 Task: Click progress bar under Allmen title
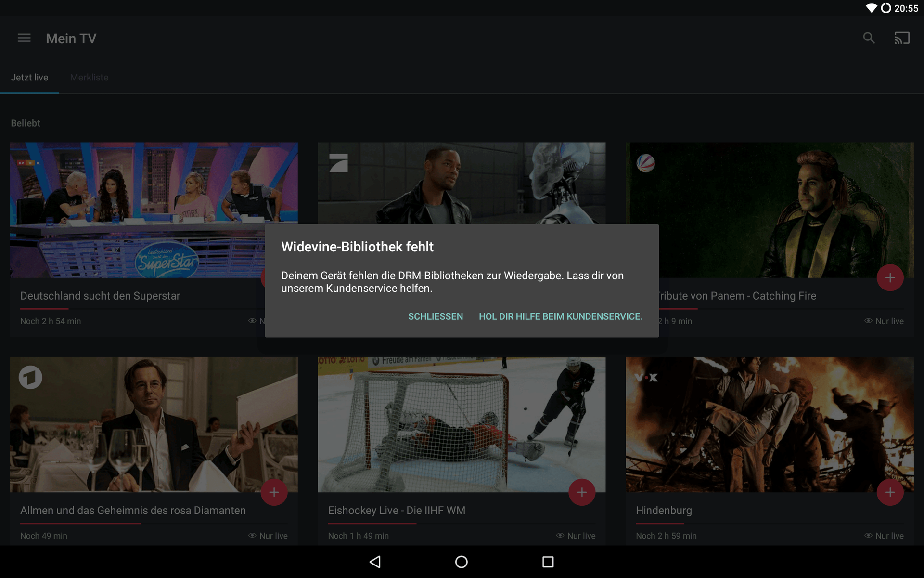(x=154, y=523)
